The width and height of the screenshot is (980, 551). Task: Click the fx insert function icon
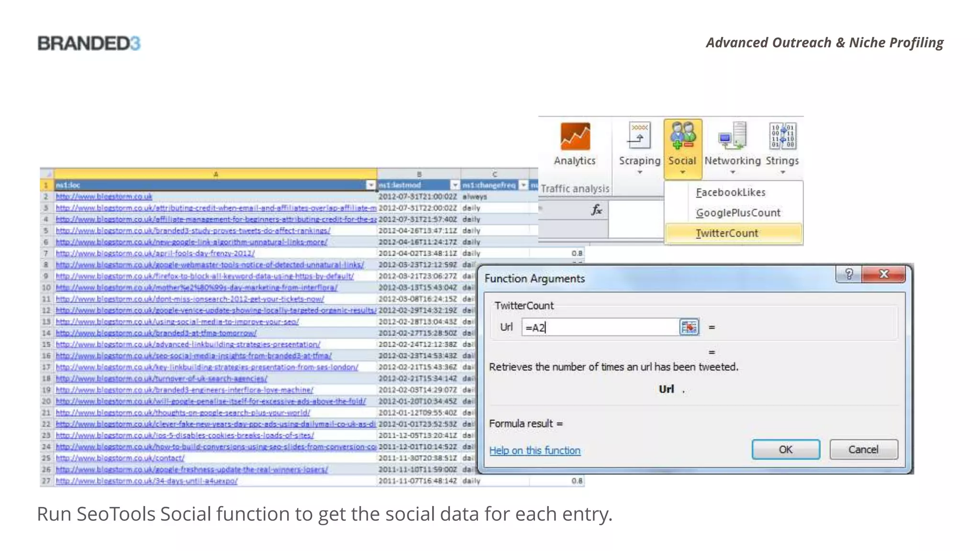coord(596,209)
